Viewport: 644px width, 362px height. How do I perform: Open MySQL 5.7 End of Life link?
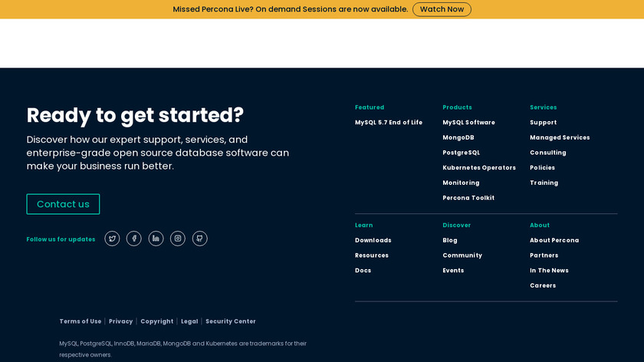pyautogui.click(x=389, y=123)
